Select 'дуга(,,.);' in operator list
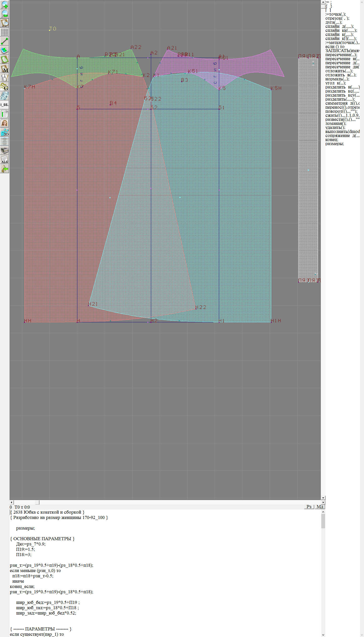Image resolution: width=364 pixels, height=637 pixels. pyautogui.click(x=334, y=22)
